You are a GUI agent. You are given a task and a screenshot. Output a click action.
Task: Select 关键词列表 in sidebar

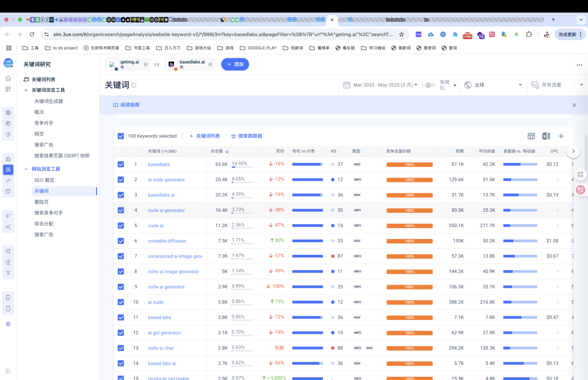click(x=43, y=79)
